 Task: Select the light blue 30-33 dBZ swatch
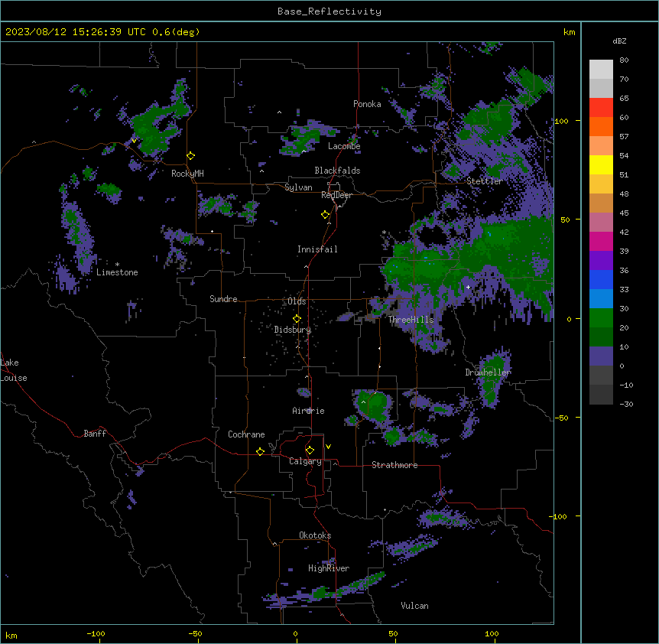(601, 299)
